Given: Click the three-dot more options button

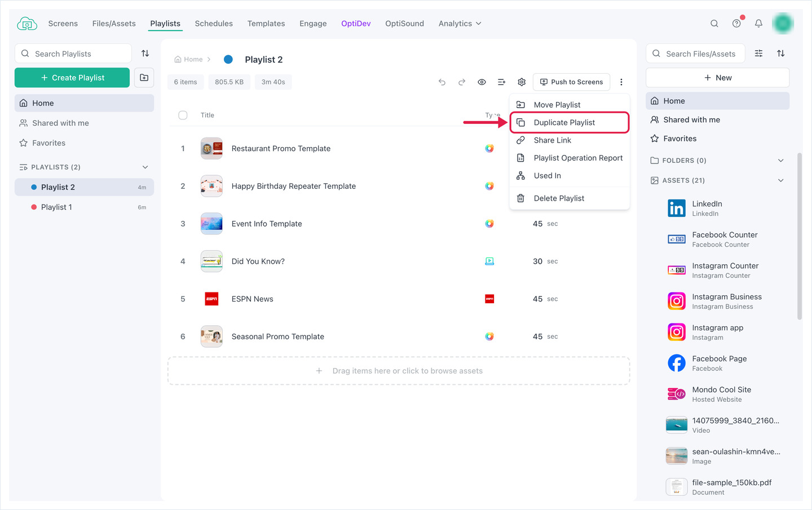Looking at the screenshot, I should click(621, 82).
